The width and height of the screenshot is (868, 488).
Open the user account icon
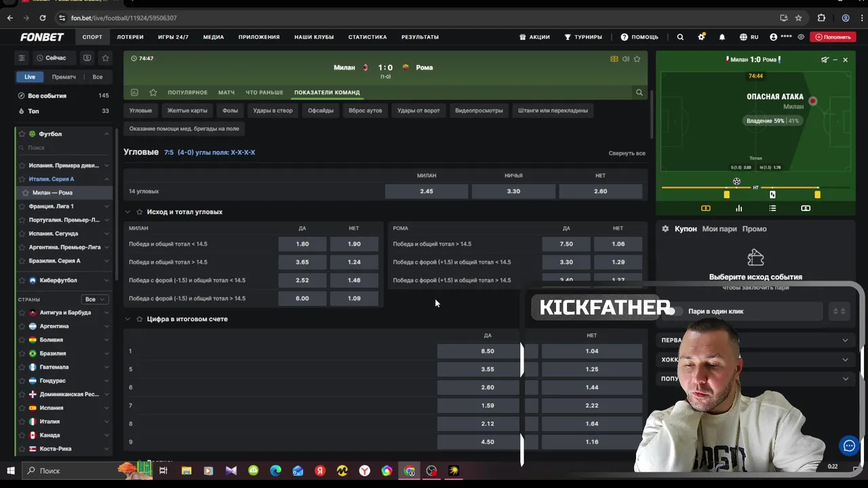(774, 37)
